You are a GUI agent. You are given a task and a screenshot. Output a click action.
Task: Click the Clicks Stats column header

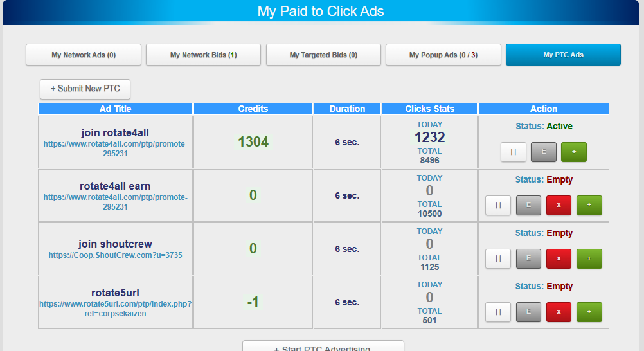click(429, 109)
